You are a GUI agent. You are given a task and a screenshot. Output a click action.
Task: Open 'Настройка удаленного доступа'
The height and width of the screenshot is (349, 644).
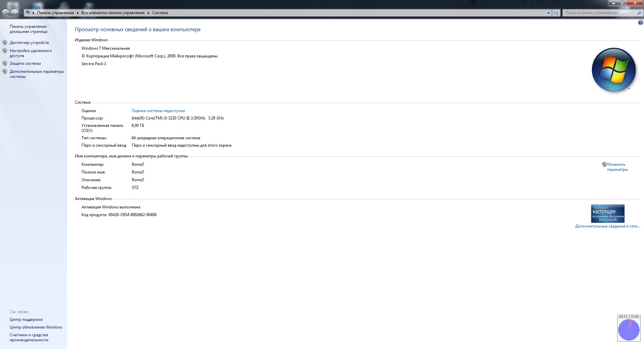(31, 53)
